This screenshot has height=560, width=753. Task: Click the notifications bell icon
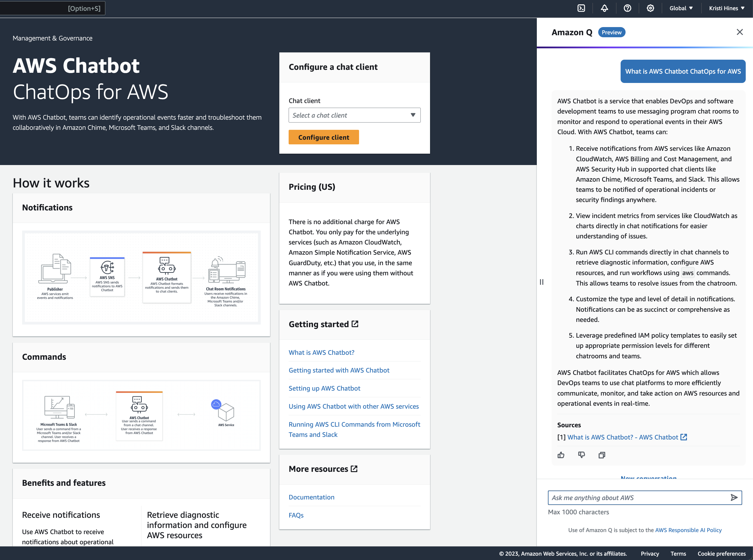[604, 9]
